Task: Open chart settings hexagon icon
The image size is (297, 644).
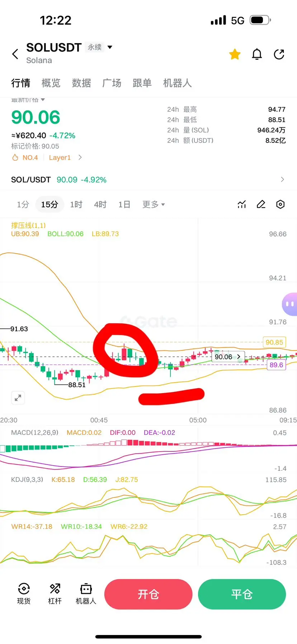Action: (x=280, y=205)
